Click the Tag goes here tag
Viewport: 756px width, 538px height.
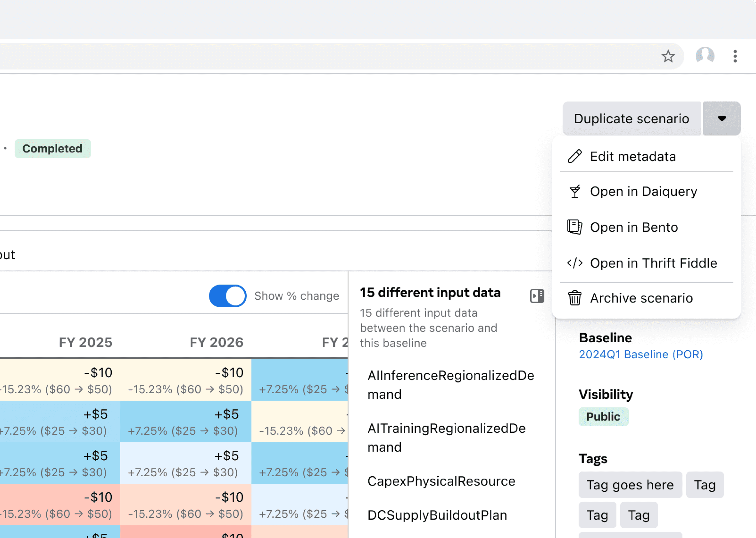630,485
